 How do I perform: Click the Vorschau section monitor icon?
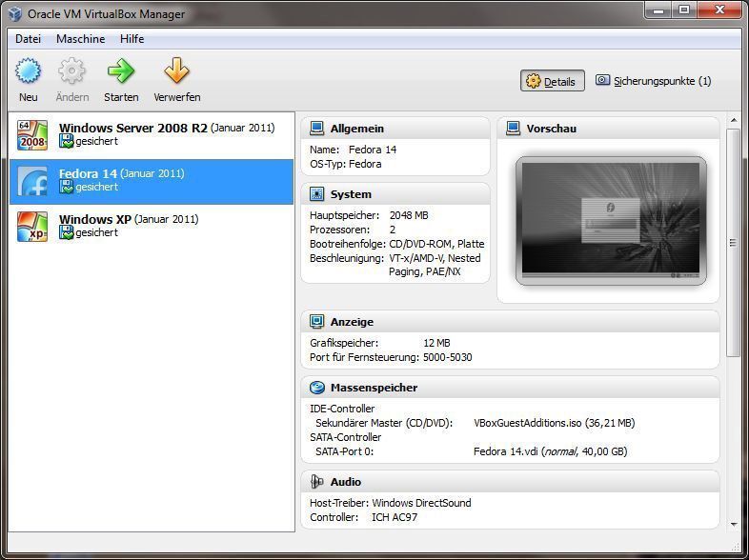(513, 129)
